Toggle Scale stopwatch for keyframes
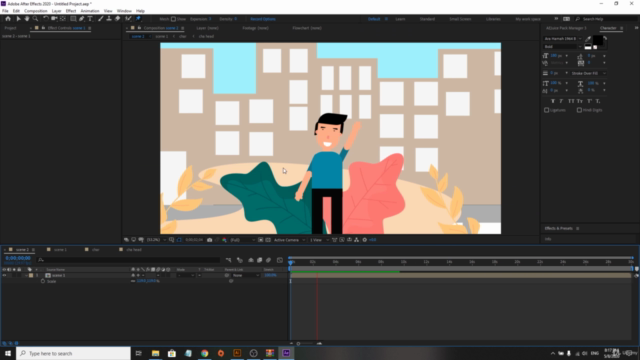 (43, 281)
